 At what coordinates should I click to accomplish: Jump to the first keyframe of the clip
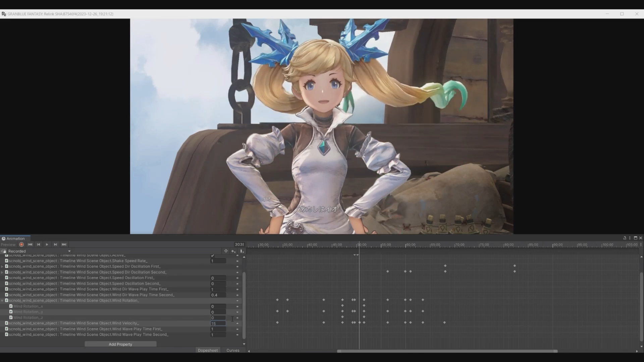[30, 245]
